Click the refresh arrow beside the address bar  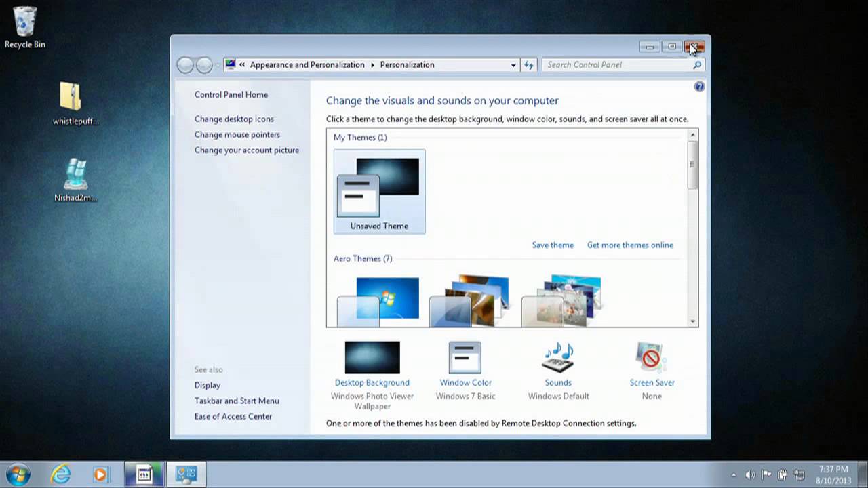click(x=529, y=64)
